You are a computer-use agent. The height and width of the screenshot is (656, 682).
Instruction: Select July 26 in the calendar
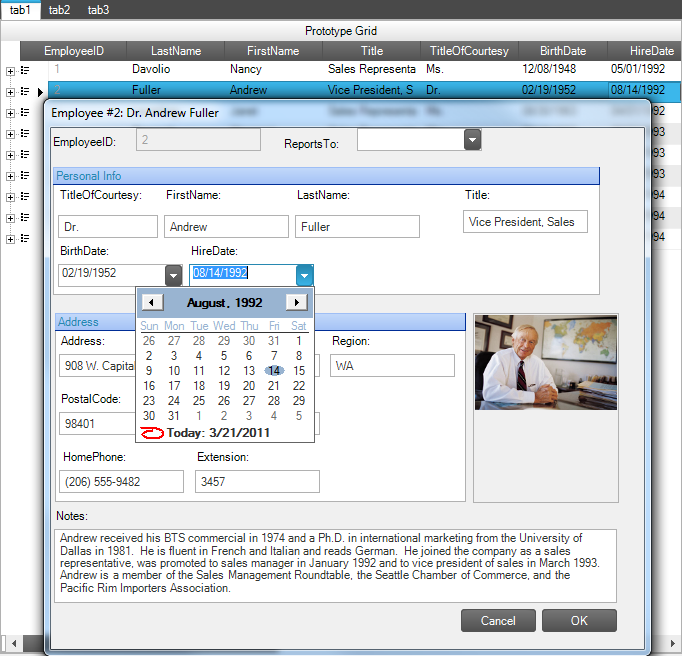click(x=149, y=341)
